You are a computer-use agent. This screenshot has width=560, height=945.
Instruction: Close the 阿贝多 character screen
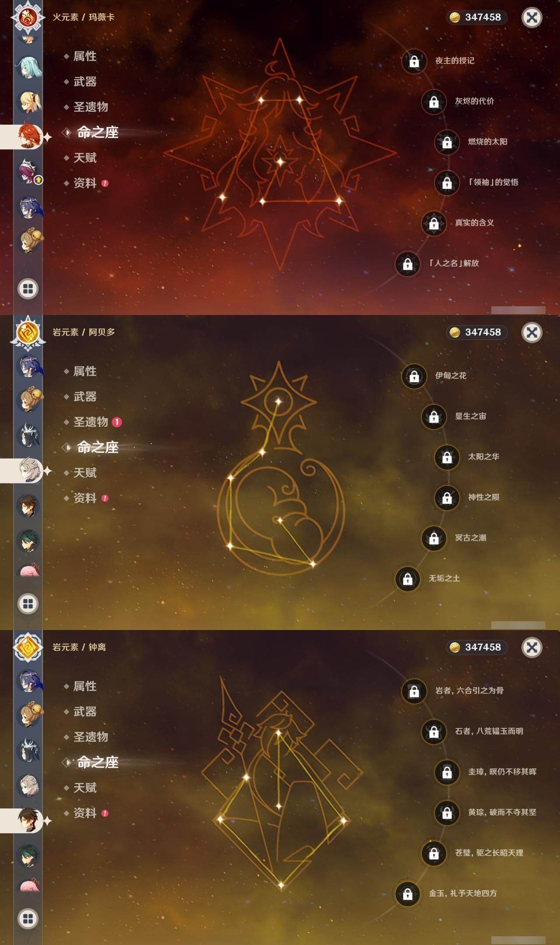532,332
